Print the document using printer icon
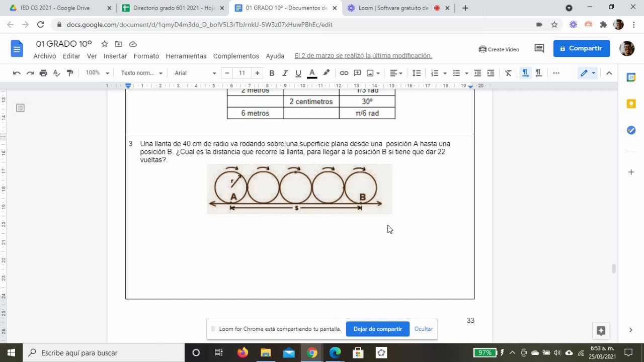The width and height of the screenshot is (644, 362). point(43,73)
